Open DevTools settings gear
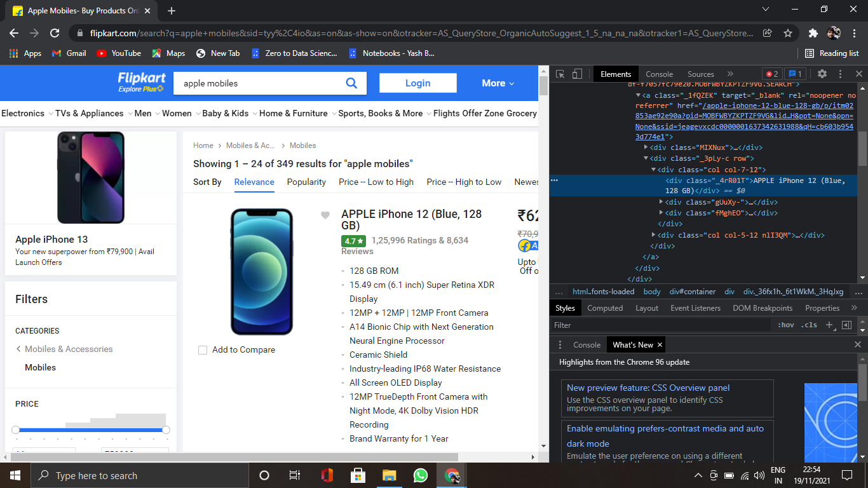Viewport: 868px width, 488px height. click(822, 74)
